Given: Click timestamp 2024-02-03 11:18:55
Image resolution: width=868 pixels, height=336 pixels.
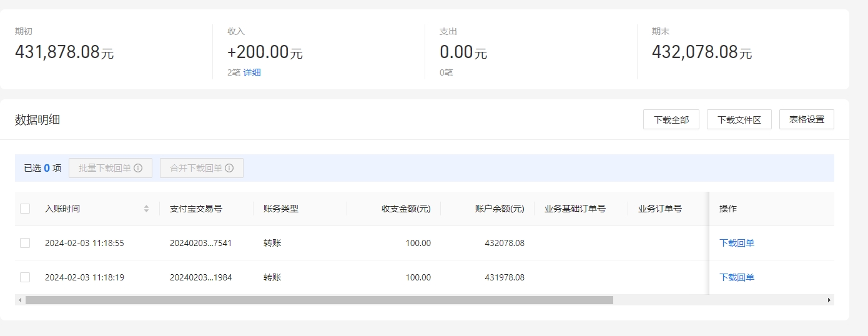Looking at the screenshot, I should click(x=84, y=243).
